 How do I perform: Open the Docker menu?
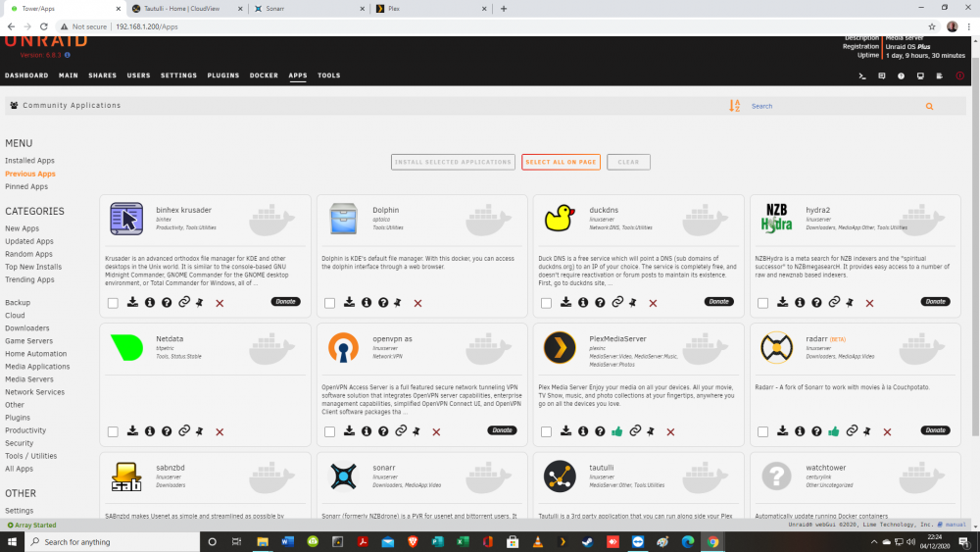pos(264,75)
